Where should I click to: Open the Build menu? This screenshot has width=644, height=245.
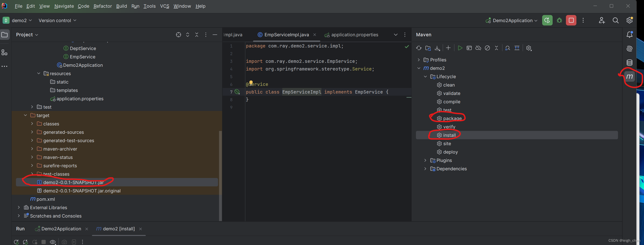[121, 6]
